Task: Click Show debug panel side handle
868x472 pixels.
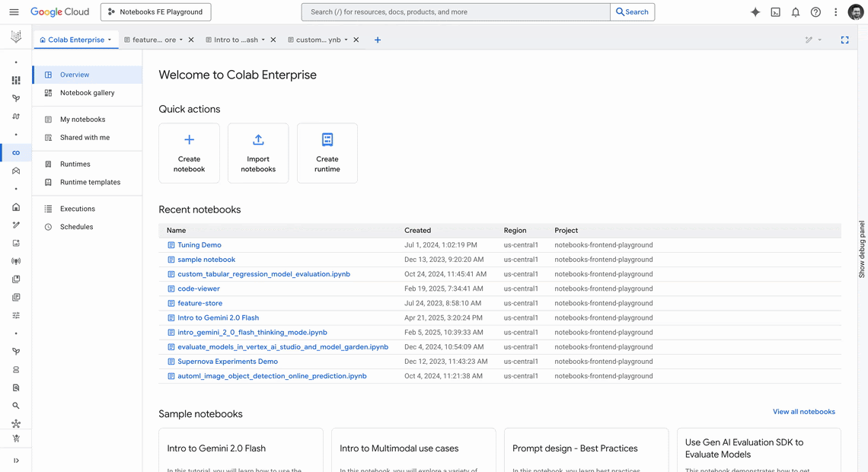Action: pos(862,249)
